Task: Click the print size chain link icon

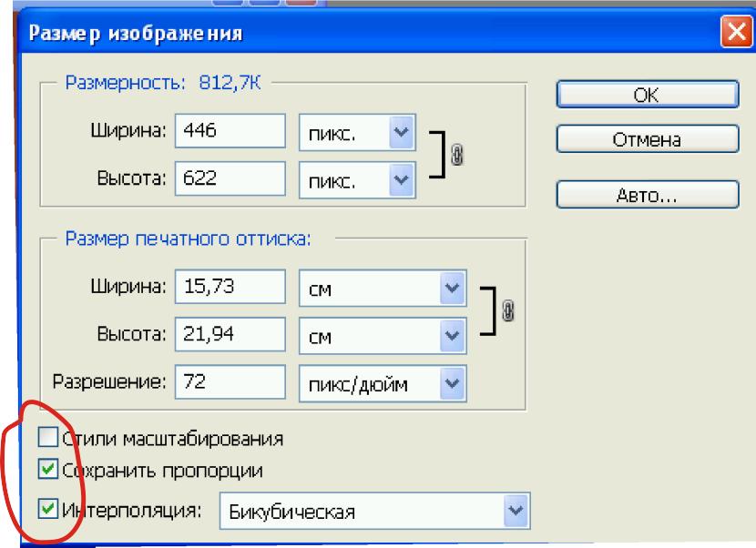Action: (x=507, y=311)
